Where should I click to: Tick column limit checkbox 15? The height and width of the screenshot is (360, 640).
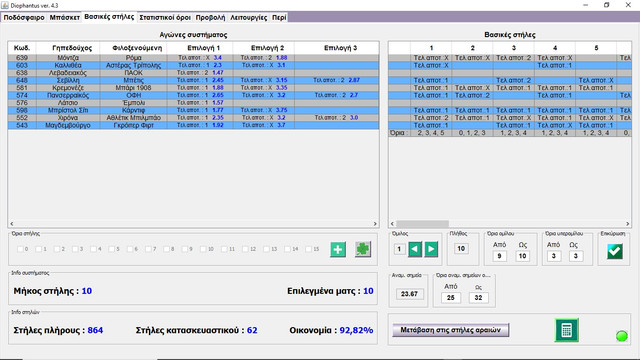pyautogui.click(x=309, y=249)
